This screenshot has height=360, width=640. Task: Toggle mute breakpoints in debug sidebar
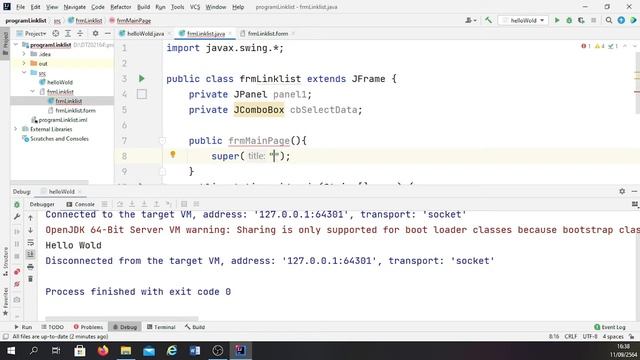coord(17,284)
